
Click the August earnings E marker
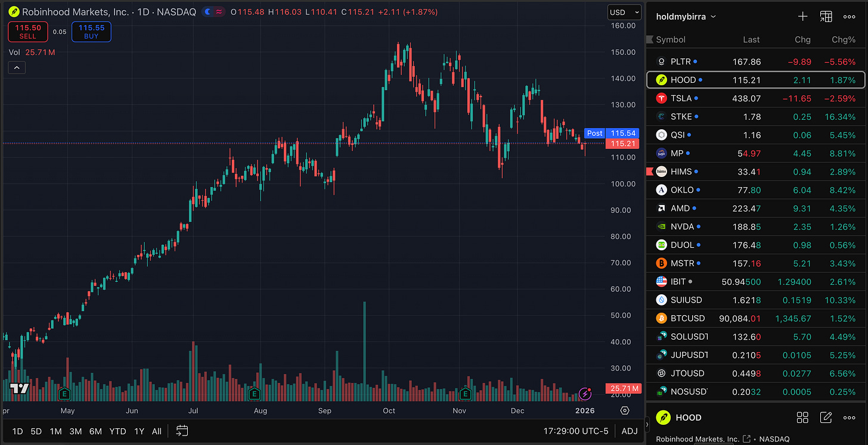(255, 393)
